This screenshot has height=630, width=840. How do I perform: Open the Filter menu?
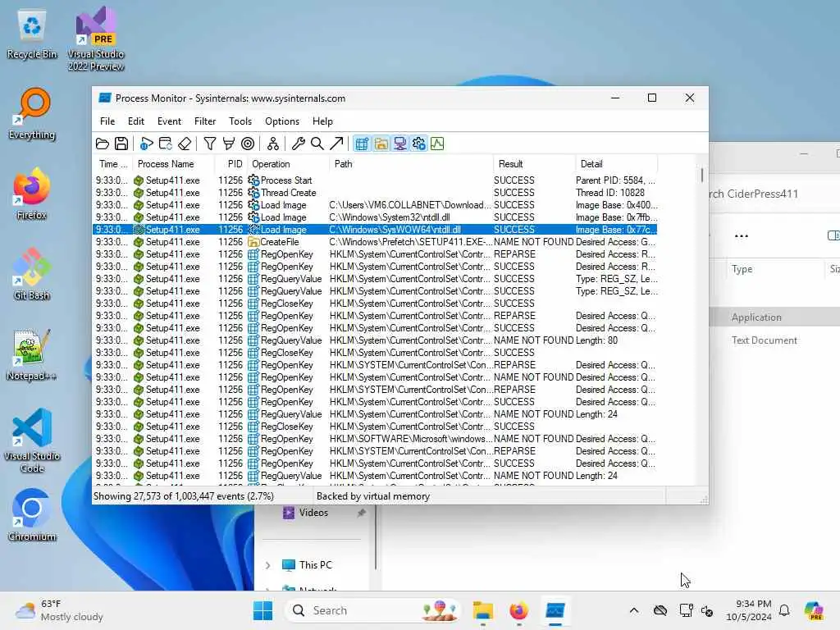[x=205, y=121]
